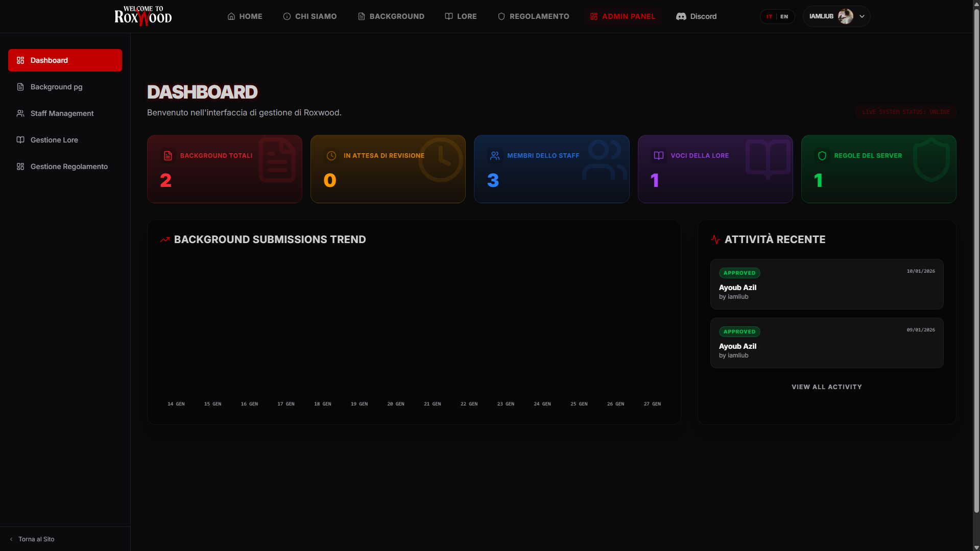Screen dimensions: 980x551
Task: Click View All Activity
Action: (x=826, y=387)
